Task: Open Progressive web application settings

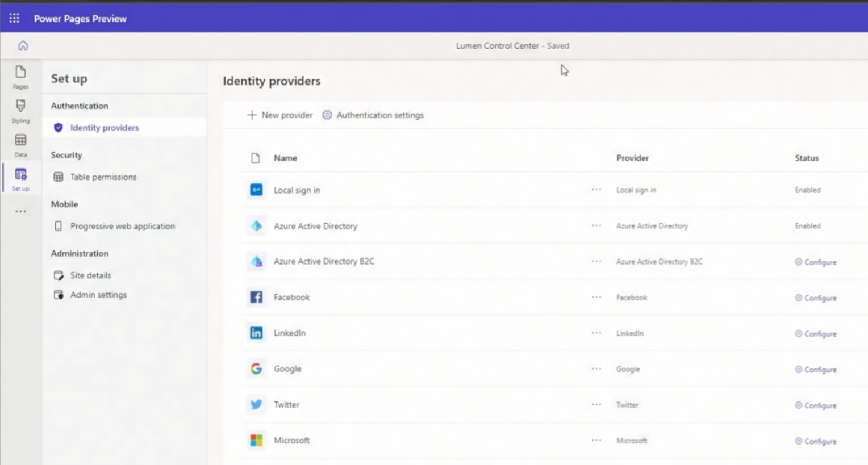Action: pyautogui.click(x=122, y=226)
